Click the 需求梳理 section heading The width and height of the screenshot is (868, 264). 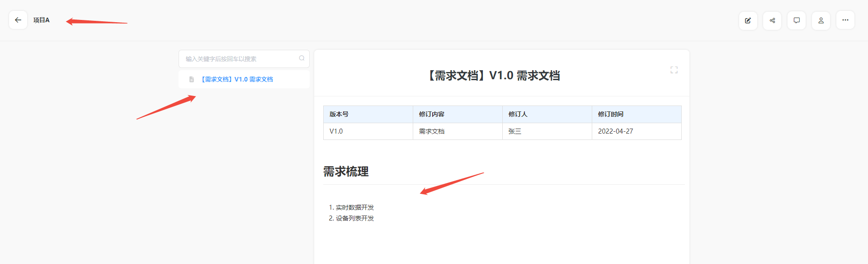(x=346, y=172)
